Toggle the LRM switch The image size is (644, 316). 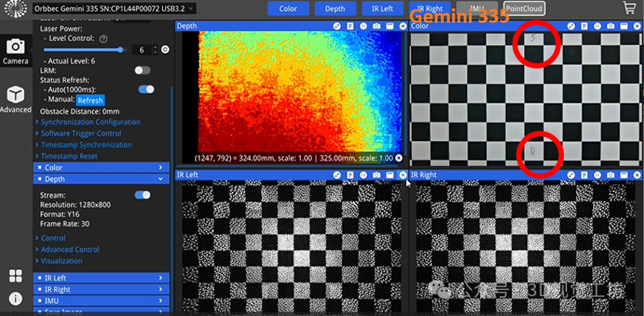142,70
